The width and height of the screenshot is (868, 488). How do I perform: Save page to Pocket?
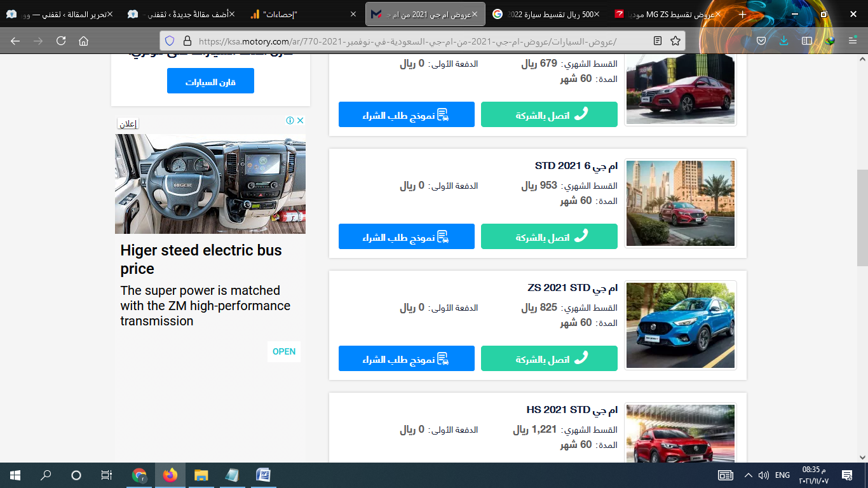coord(761,41)
